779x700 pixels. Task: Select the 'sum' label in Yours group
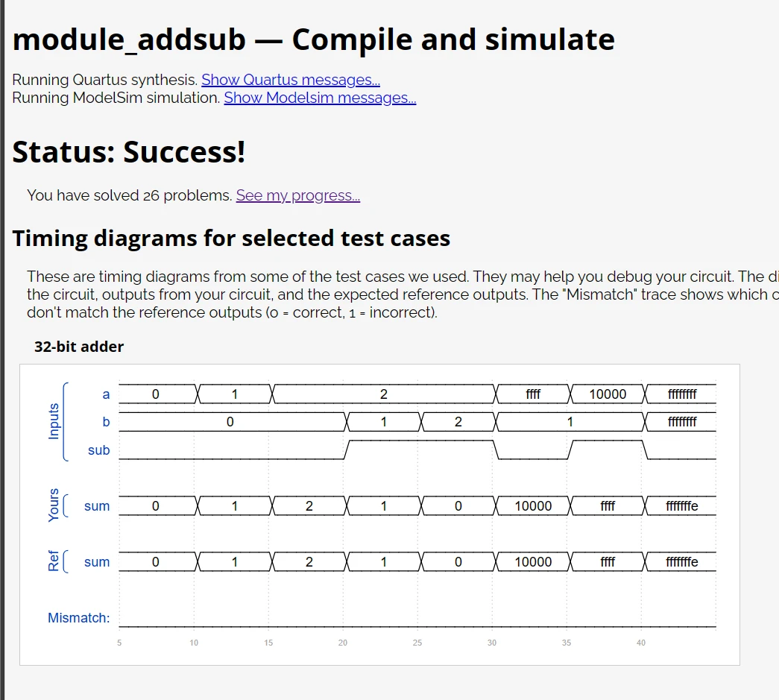[97, 506]
